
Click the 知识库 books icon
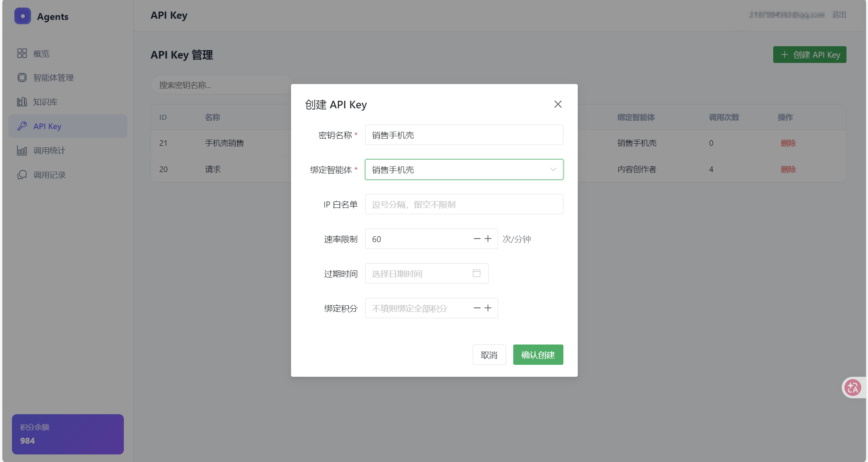click(x=22, y=102)
